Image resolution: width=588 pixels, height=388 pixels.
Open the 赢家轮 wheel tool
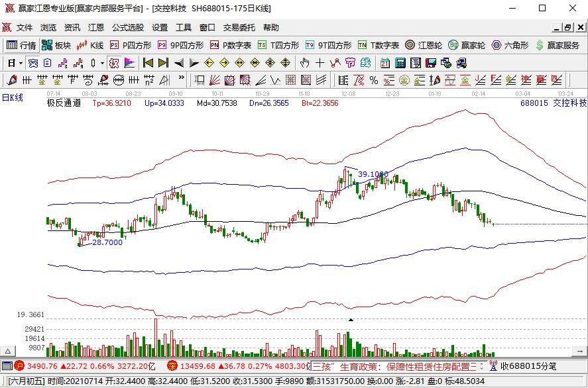[467, 45]
